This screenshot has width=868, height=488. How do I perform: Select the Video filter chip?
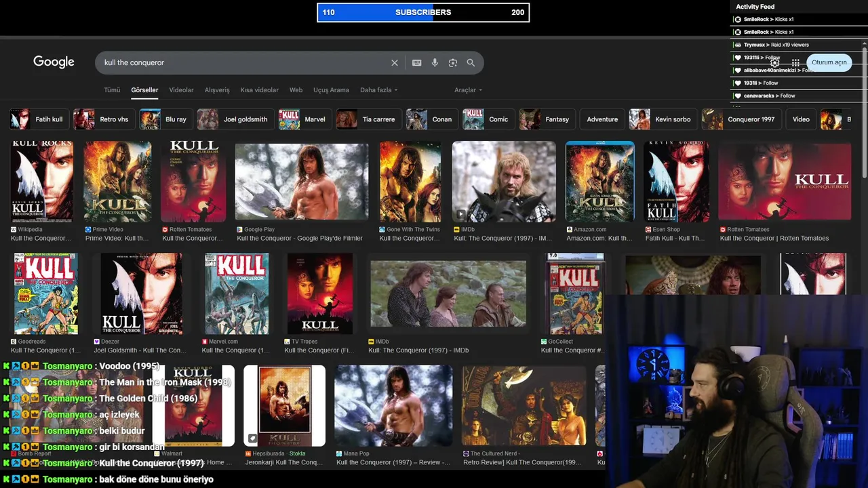click(801, 119)
